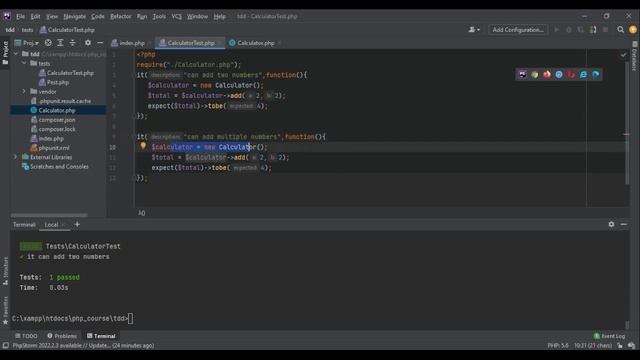Open the user account dropdown in toolbar
This screenshot has width=640, height=360.
[474, 30]
